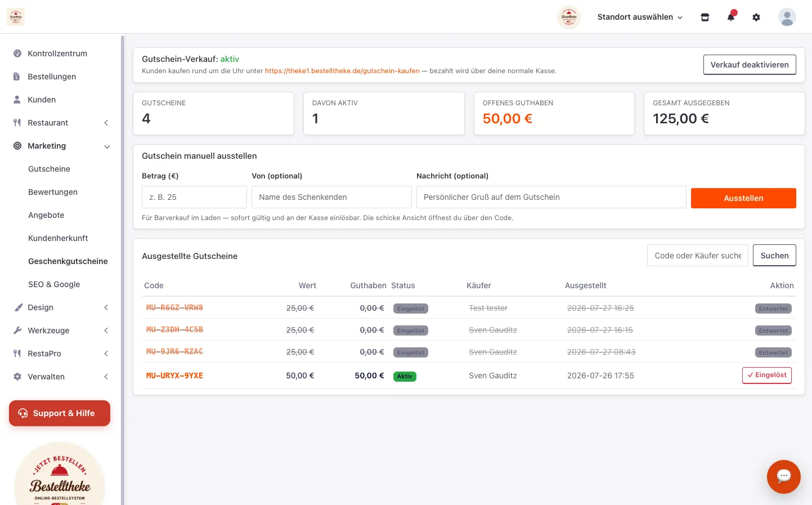Open the notifications bell
812x505 pixels.
pyautogui.click(x=731, y=17)
